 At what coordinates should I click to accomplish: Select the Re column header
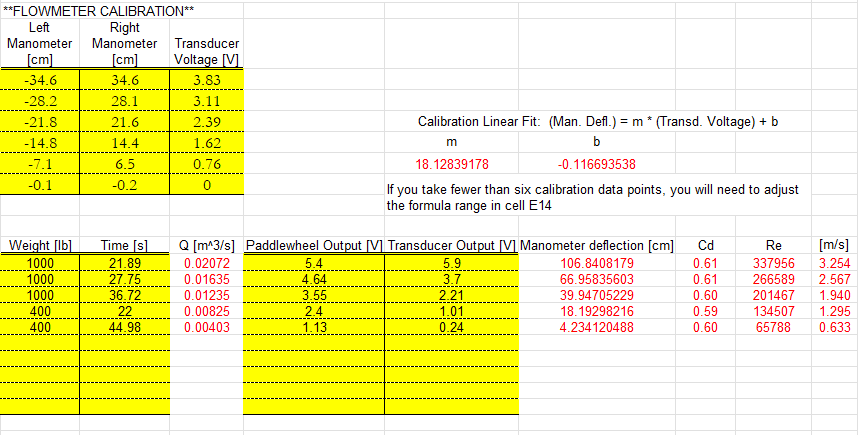pos(773,246)
